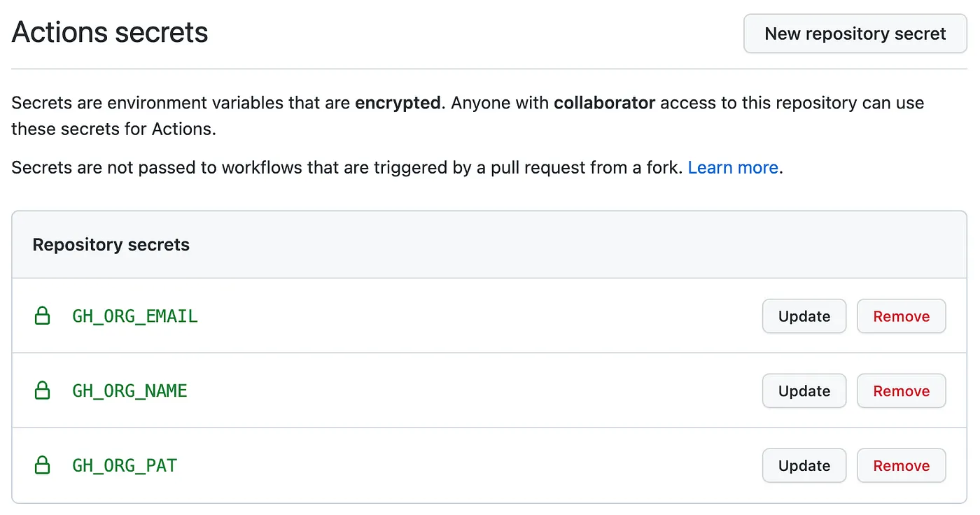This screenshot has width=980, height=515.
Task: Select the GH_ORG_NAME secret name
Action: coord(129,390)
